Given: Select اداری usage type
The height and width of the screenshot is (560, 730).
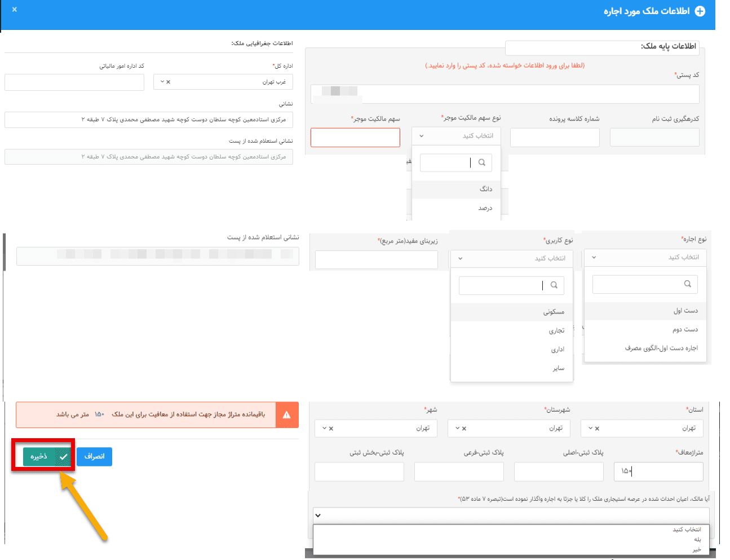Looking at the screenshot, I should click(x=512, y=350).
